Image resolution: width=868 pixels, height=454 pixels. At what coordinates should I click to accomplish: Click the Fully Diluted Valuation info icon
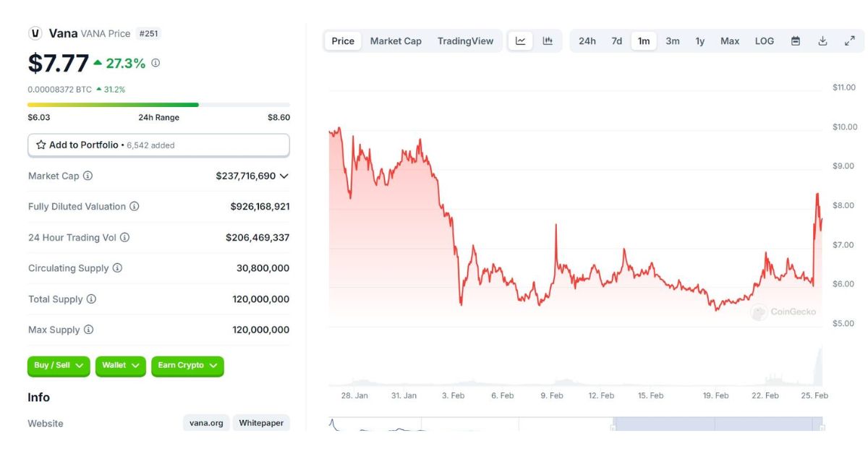(x=135, y=207)
